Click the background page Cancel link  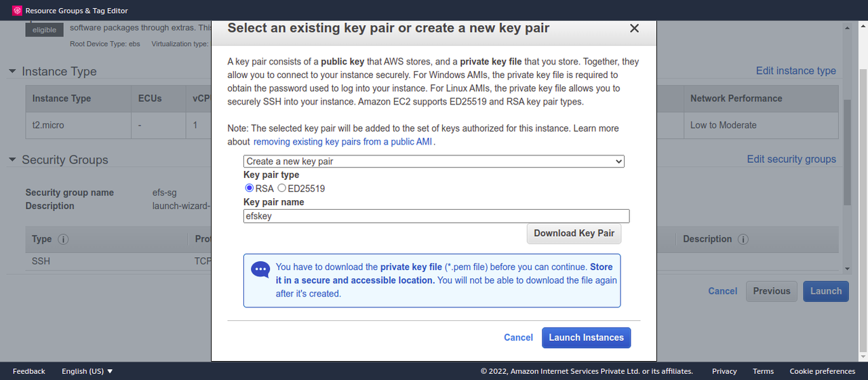click(x=723, y=291)
